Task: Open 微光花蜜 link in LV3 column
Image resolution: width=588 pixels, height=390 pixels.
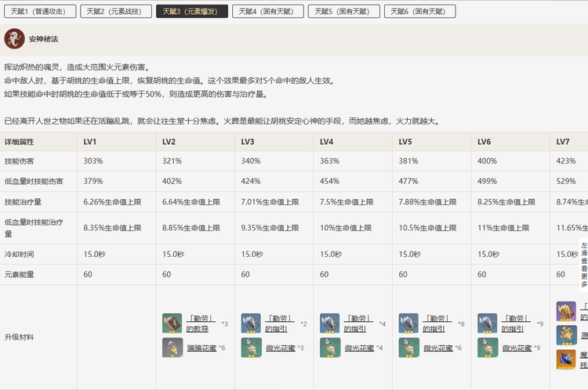Action: click(x=281, y=348)
